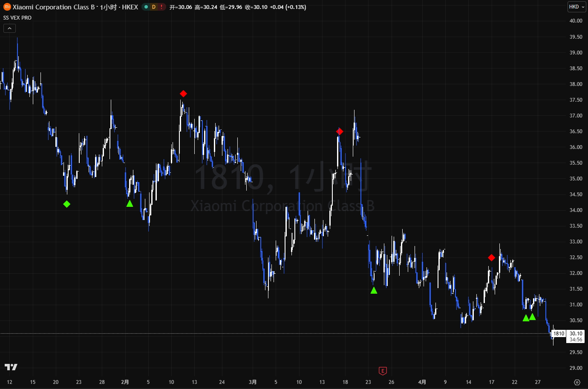Click the 收=30.10 close value

click(256, 7)
